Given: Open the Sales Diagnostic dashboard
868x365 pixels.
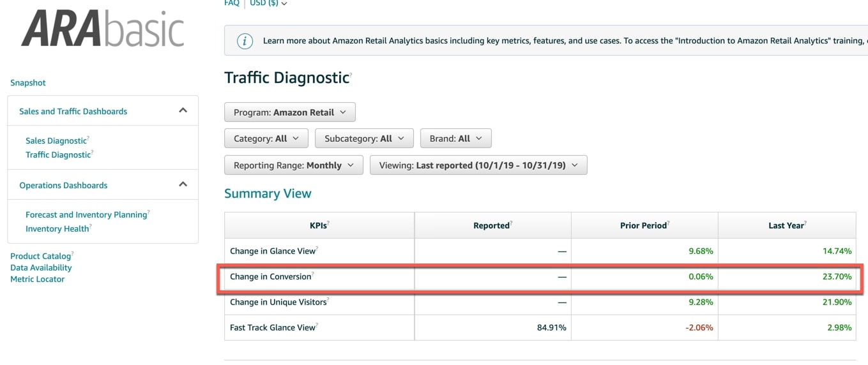Looking at the screenshot, I should pos(56,141).
